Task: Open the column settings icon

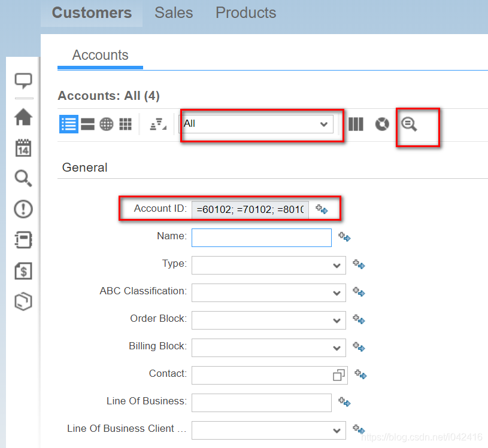Action: pos(356,124)
